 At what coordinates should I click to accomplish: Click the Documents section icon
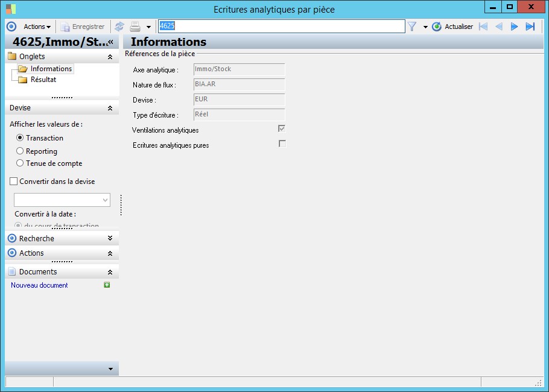12,271
